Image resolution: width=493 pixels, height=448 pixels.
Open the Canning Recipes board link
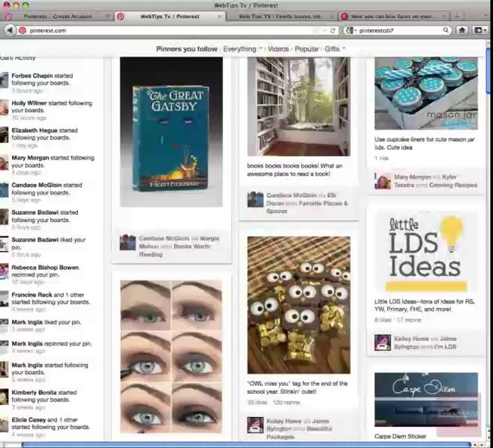[453, 185]
